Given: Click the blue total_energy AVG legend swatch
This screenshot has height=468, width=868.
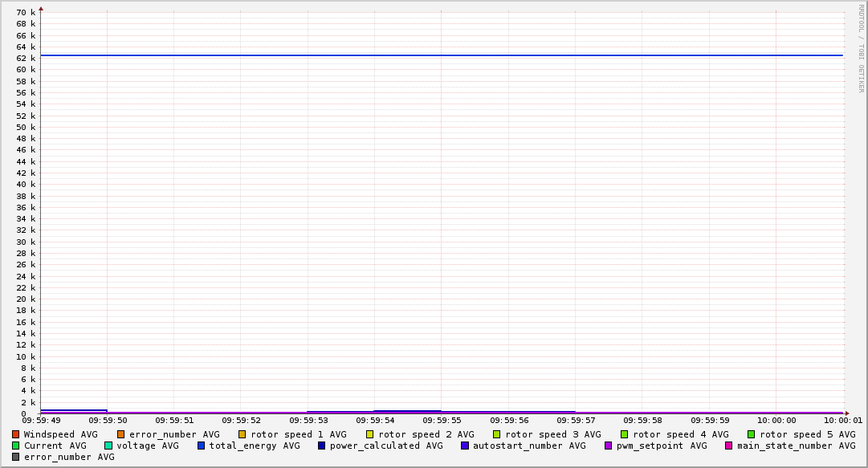Looking at the screenshot, I should [202, 446].
